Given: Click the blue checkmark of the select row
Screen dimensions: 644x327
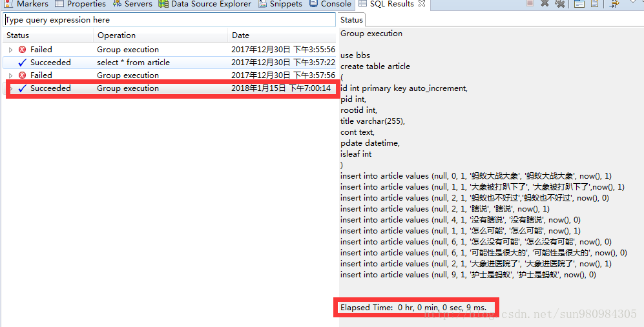Looking at the screenshot, I should pos(23,63).
